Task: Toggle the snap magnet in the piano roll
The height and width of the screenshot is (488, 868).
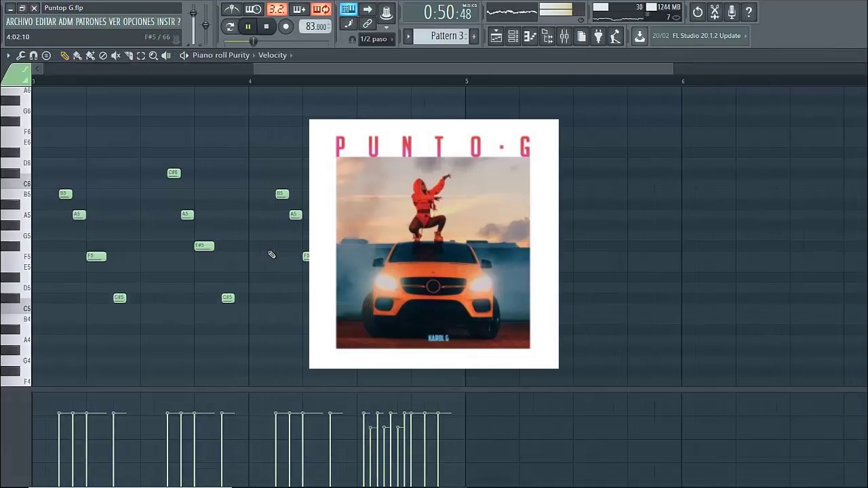Action: pos(33,56)
